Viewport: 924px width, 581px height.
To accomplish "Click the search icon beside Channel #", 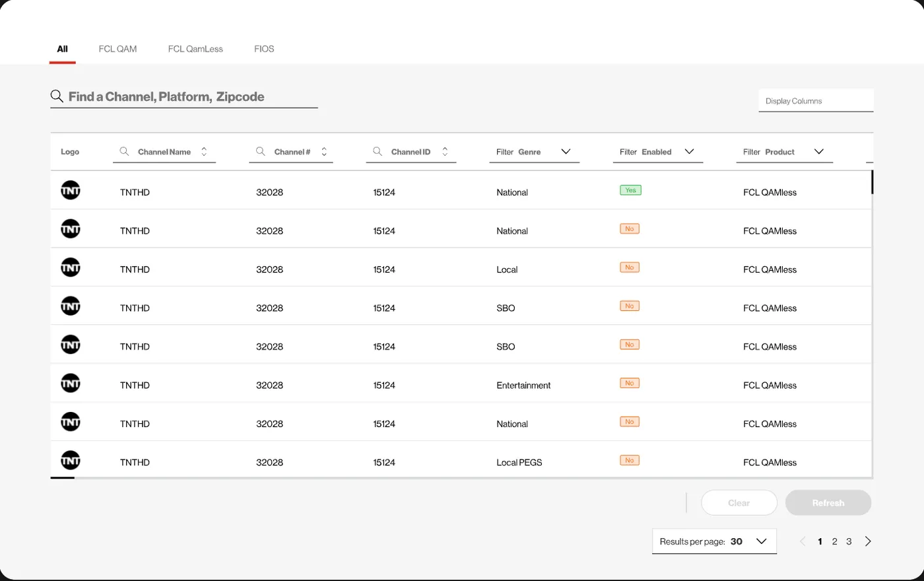I will 261,152.
